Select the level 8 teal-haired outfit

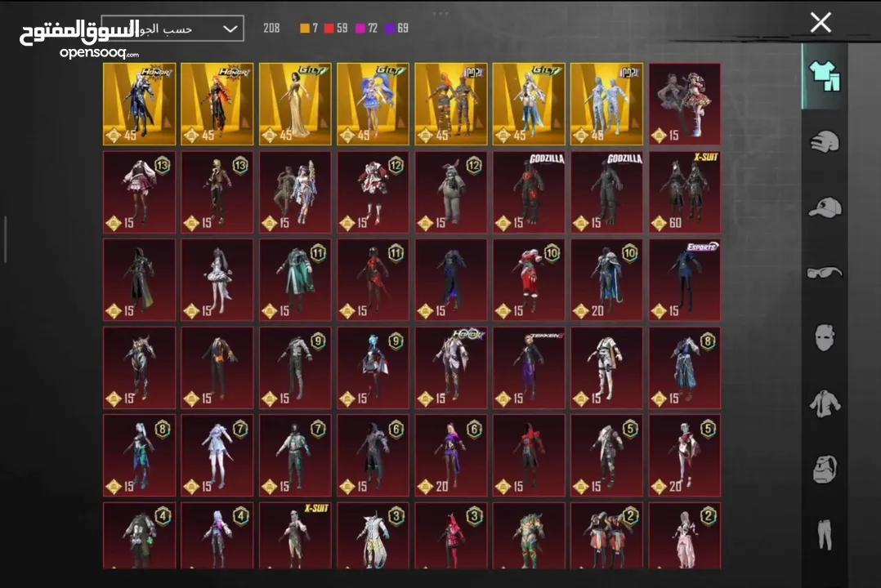pos(139,456)
